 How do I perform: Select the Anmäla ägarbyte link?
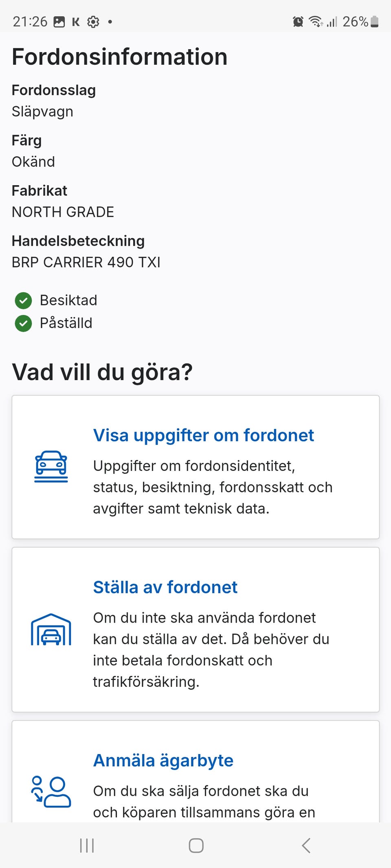(x=163, y=760)
